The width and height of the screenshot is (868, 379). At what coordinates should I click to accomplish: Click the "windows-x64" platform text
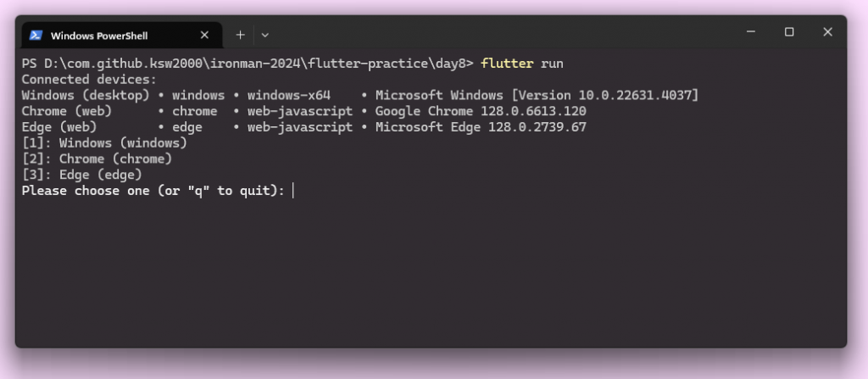point(289,95)
